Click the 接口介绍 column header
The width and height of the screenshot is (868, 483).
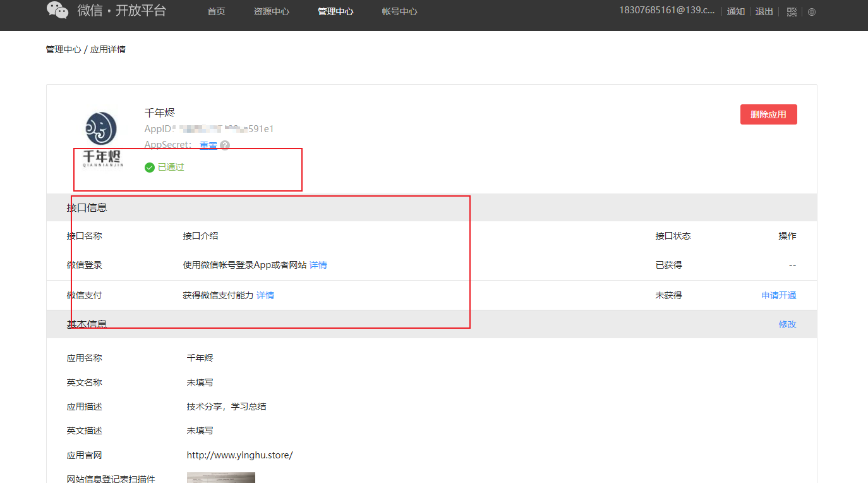pos(200,236)
